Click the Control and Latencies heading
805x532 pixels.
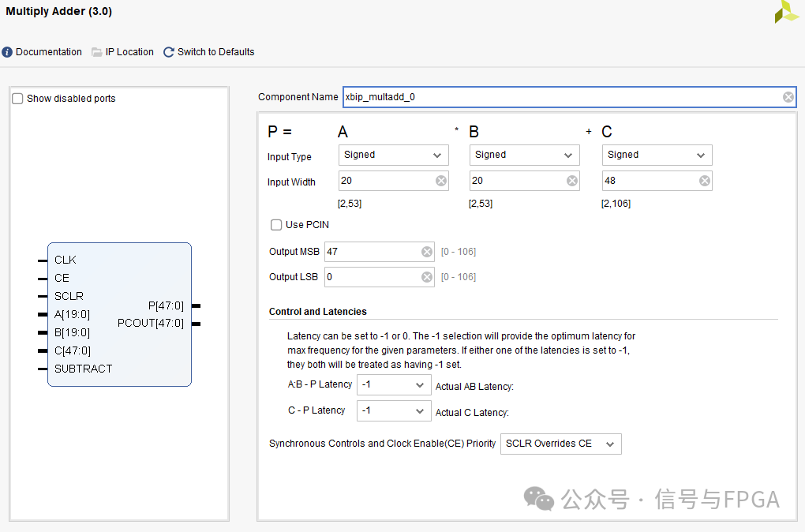pyautogui.click(x=318, y=312)
